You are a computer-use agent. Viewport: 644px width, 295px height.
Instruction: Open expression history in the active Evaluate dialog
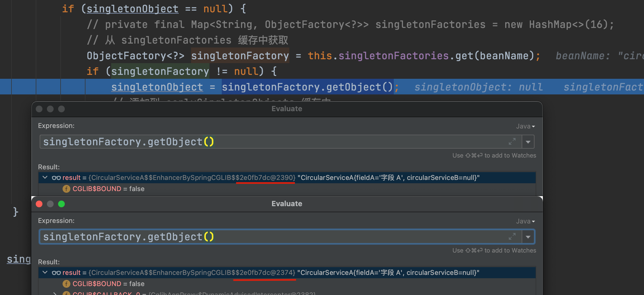coord(528,237)
